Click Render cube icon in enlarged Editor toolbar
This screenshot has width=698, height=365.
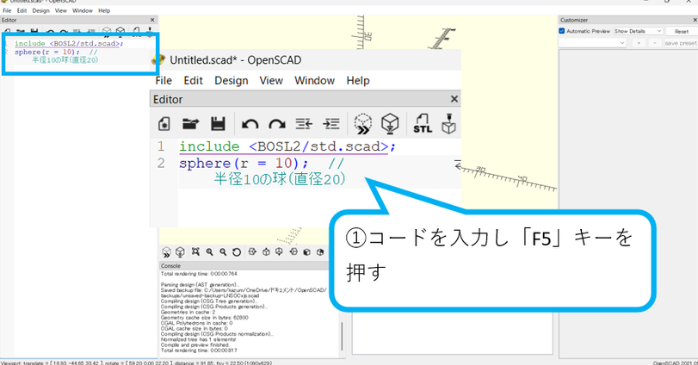coord(390,123)
